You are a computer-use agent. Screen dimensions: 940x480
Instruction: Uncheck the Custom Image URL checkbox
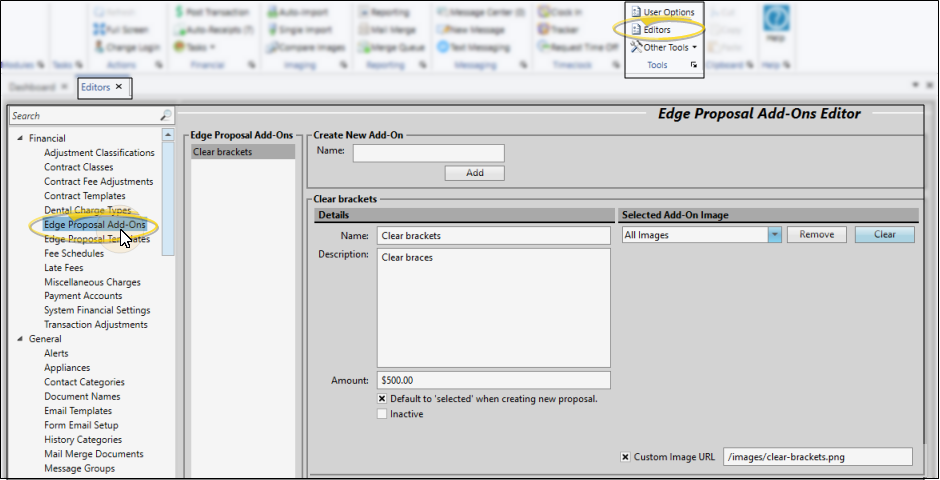(626, 457)
